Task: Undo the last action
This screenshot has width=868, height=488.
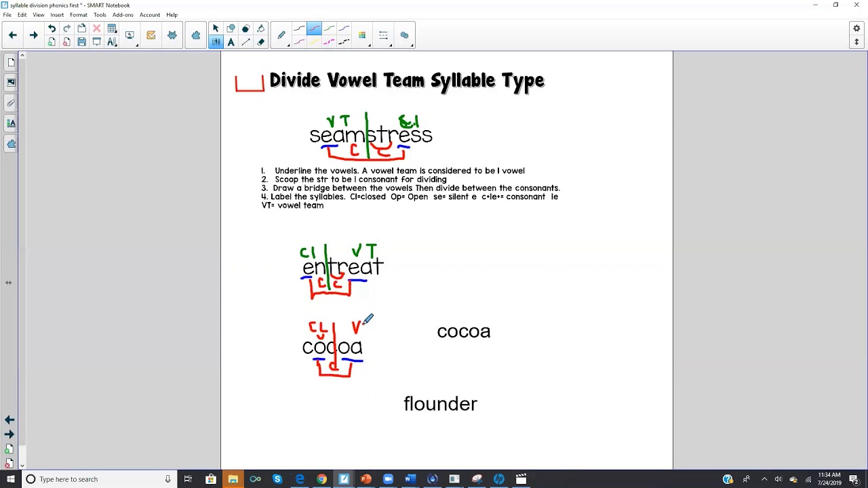Action: [x=52, y=28]
